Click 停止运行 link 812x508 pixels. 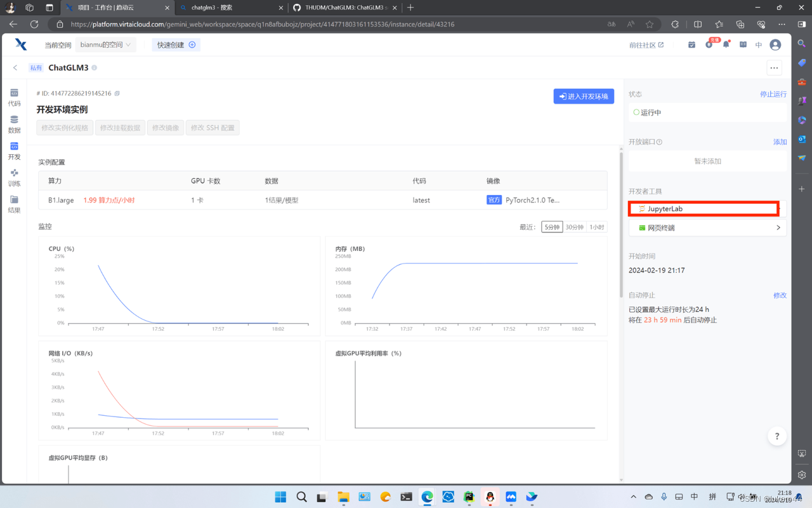click(773, 94)
